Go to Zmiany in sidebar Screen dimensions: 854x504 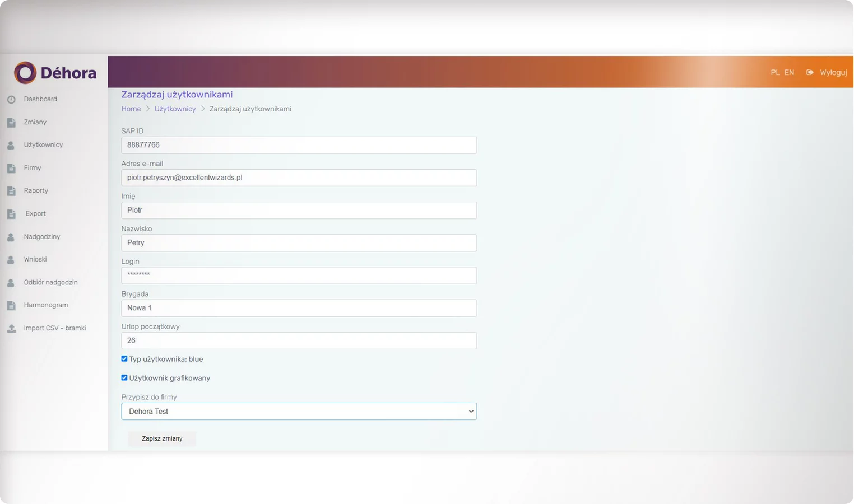[x=35, y=122]
